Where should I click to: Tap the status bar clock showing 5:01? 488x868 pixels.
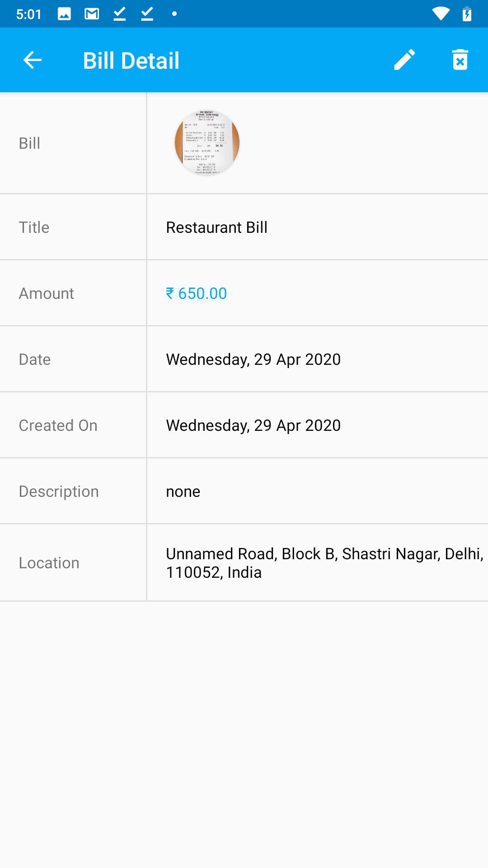(x=28, y=14)
